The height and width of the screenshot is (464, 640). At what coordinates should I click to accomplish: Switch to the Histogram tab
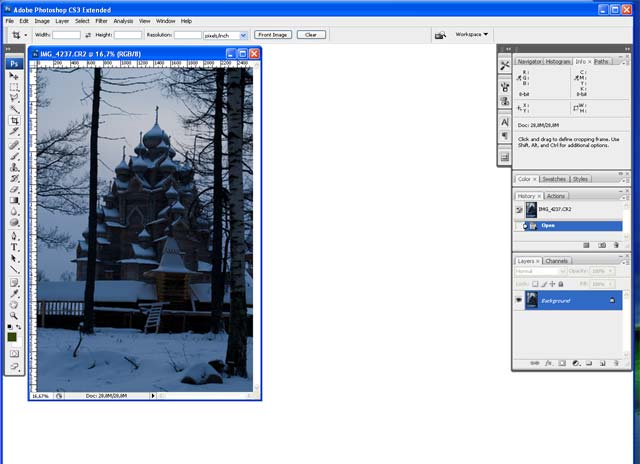(x=558, y=61)
